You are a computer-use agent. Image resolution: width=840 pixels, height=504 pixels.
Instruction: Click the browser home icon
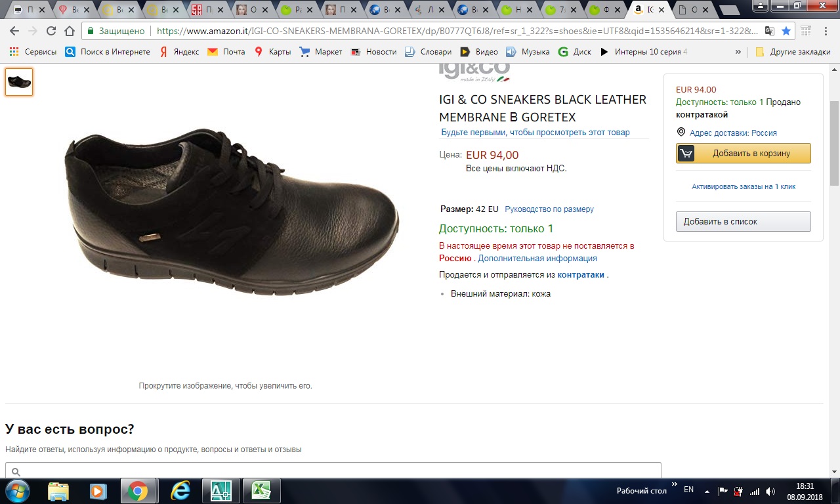[x=70, y=31]
